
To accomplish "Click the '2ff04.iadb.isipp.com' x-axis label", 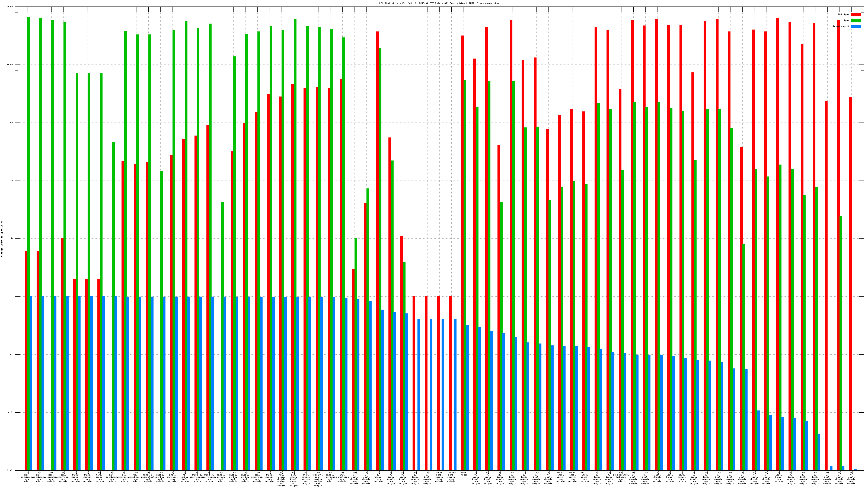I will click(439, 477).
